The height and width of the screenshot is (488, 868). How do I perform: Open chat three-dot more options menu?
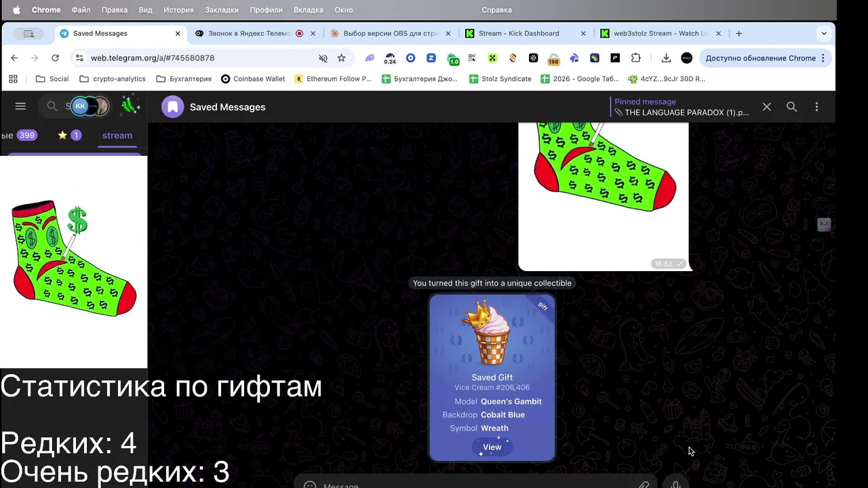pyautogui.click(x=816, y=107)
